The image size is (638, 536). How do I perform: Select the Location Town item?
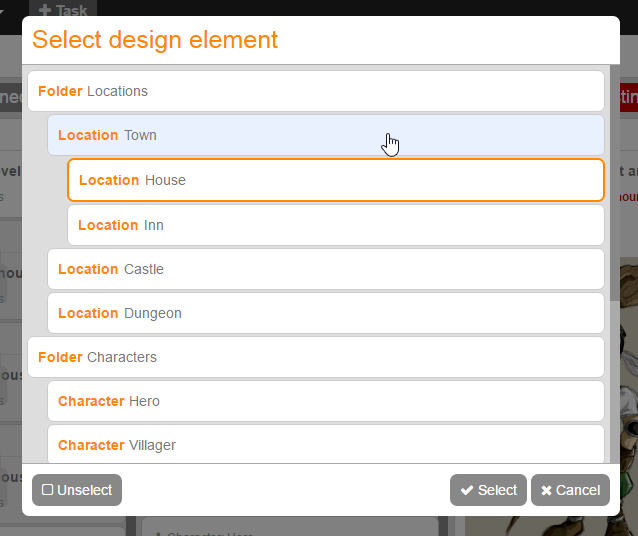[325, 135]
